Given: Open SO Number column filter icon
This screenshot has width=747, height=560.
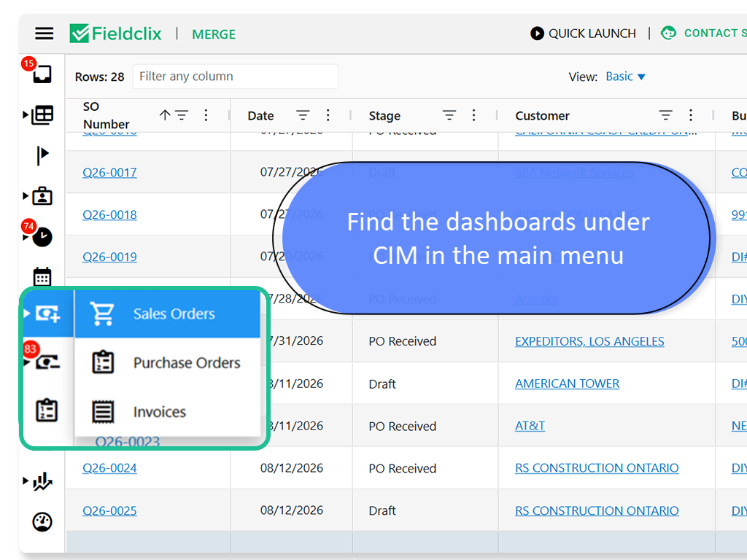Looking at the screenshot, I should (x=182, y=115).
